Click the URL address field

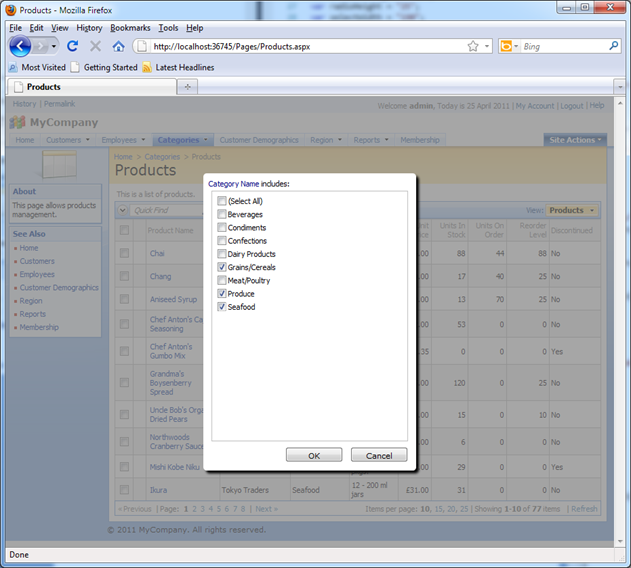[308, 46]
